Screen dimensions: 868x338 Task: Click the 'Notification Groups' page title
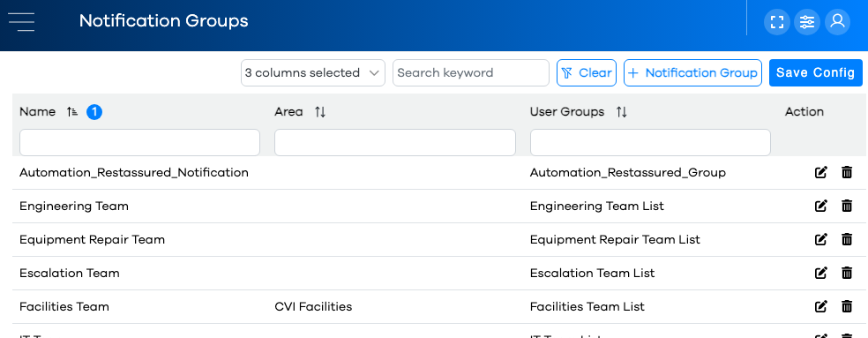[x=164, y=21]
